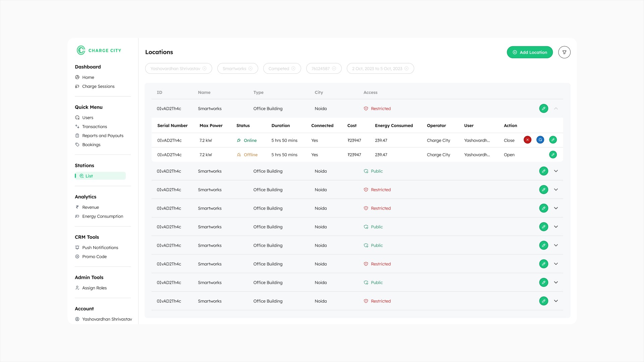The image size is (644, 362).
Task: Remove the Competed filter chip
Action: click(293, 69)
